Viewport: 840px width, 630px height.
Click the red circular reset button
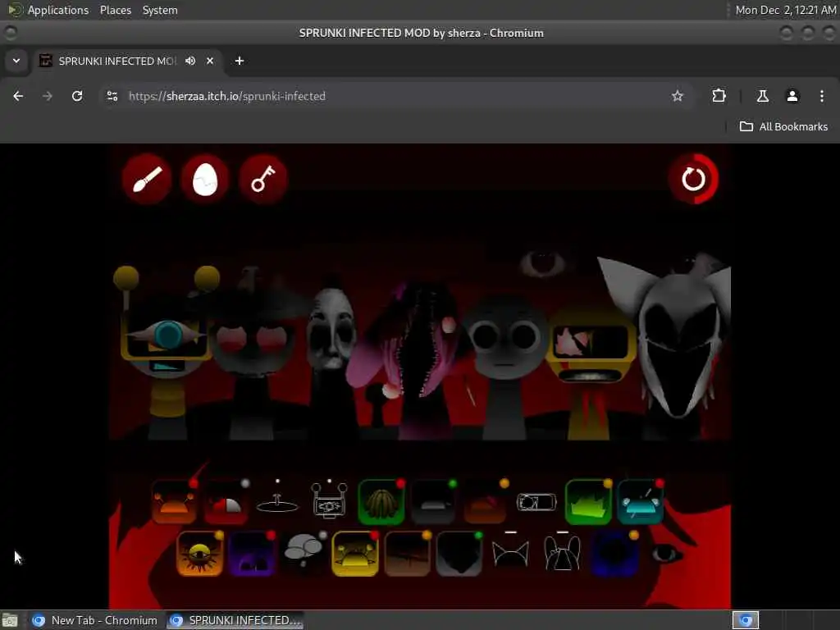click(x=693, y=179)
